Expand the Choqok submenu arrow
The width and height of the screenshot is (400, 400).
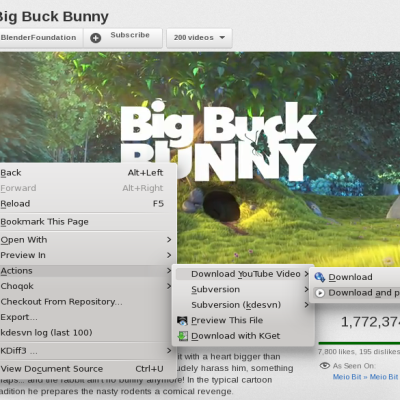coord(169,286)
